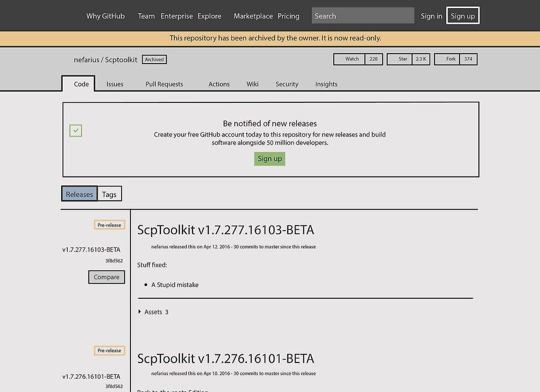Star the Scptoolkit repository

click(x=399, y=59)
